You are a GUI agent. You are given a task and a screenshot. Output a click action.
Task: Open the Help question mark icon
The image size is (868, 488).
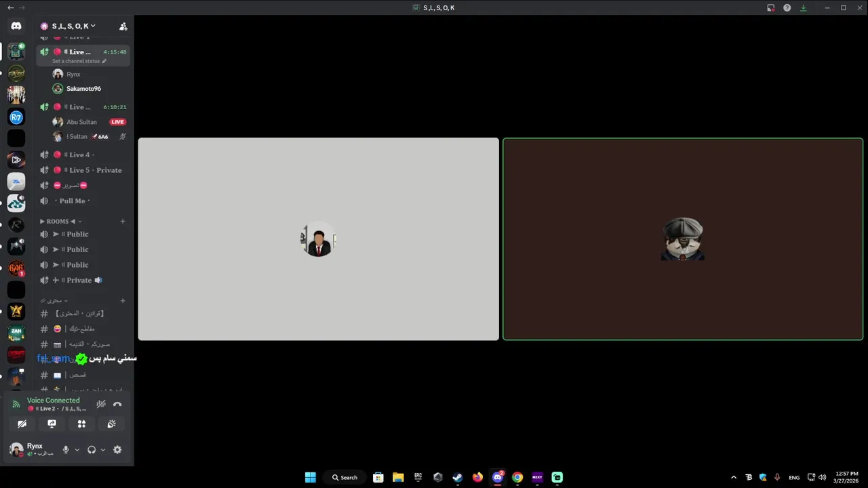click(x=787, y=8)
